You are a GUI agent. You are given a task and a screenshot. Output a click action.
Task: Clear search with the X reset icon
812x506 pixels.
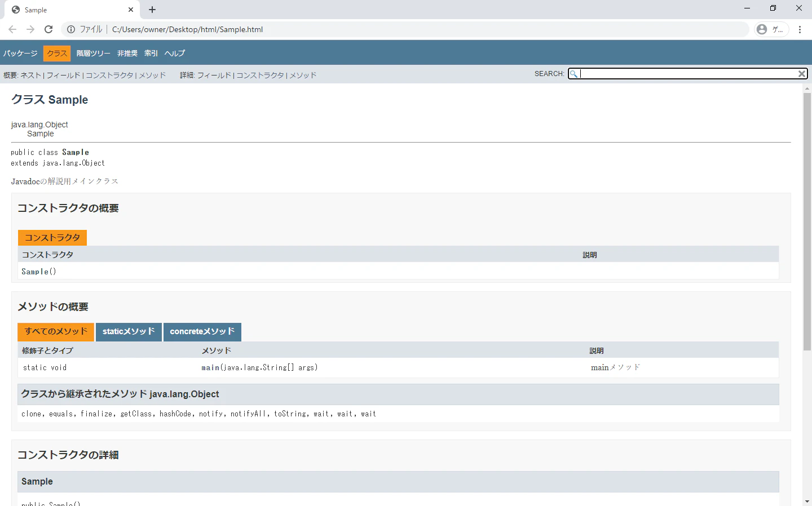(x=801, y=74)
